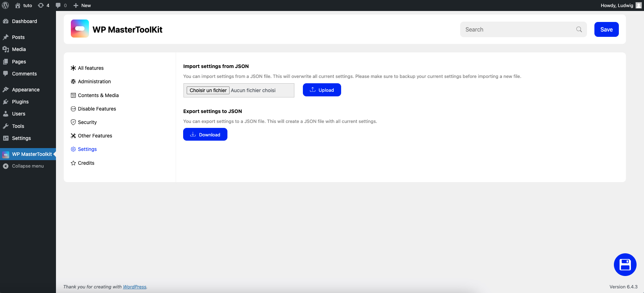Click the Version 6.4.3 footer text
This screenshot has height=293, width=644.
(x=623, y=287)
